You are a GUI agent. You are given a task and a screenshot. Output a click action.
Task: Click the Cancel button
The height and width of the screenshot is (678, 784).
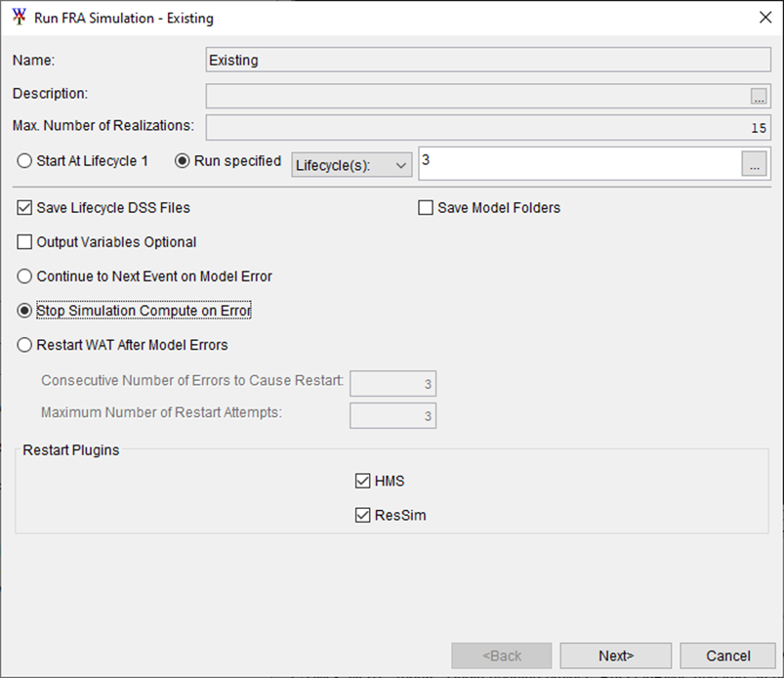[x=727, y=656]
